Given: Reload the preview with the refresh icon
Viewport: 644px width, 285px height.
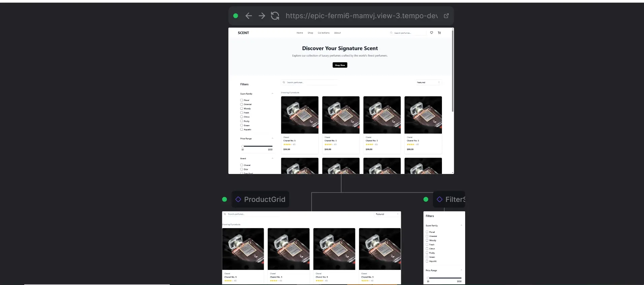Looking at the screenshot, I should tap(275, 16).
